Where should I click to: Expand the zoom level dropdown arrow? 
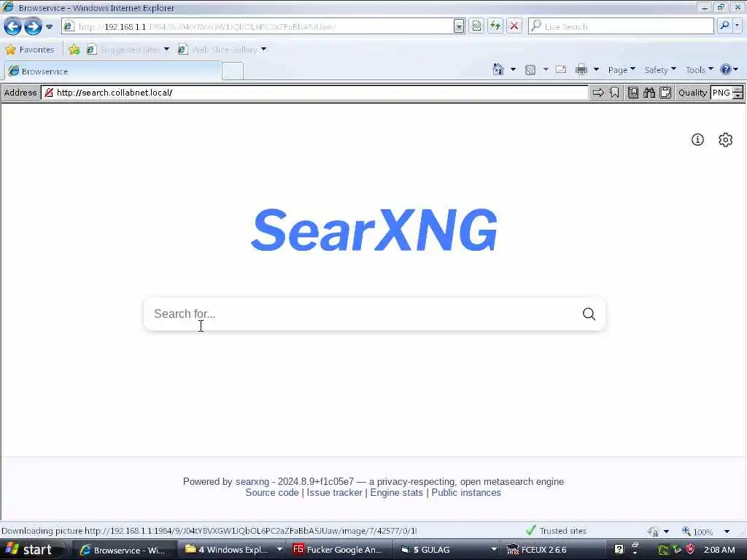(x=727, y=532)
